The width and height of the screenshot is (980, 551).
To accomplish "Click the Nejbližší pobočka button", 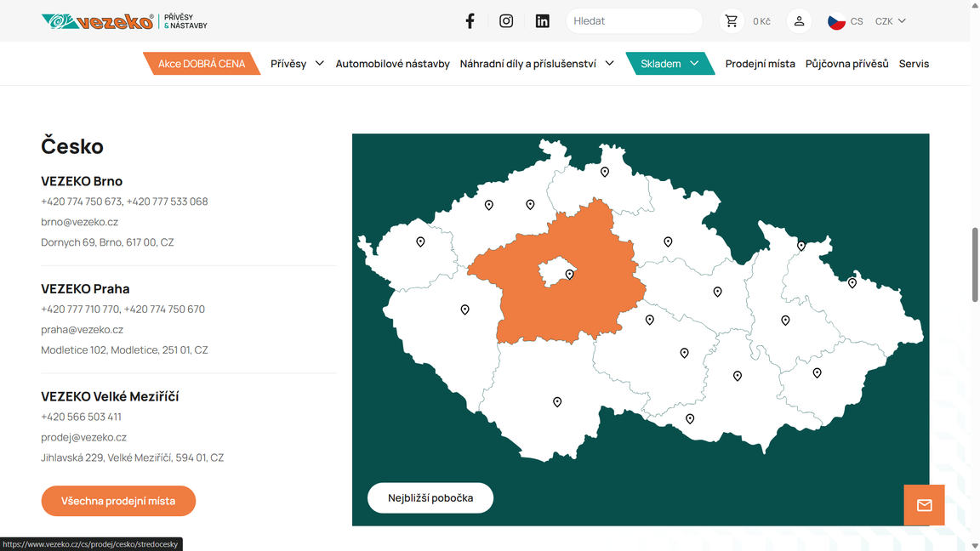I will point(430,498).
